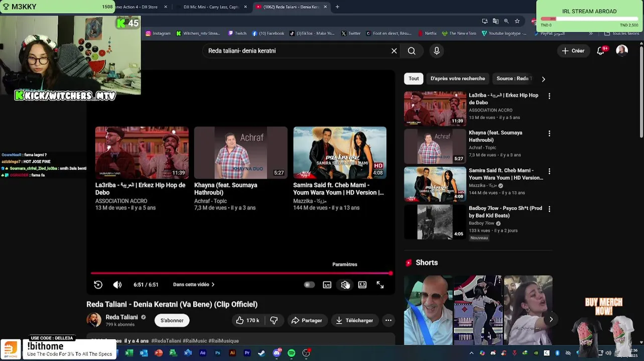The image size is (644, 361).
Task: Open the Discord taskbar icon
Action: tap(277, 353)
